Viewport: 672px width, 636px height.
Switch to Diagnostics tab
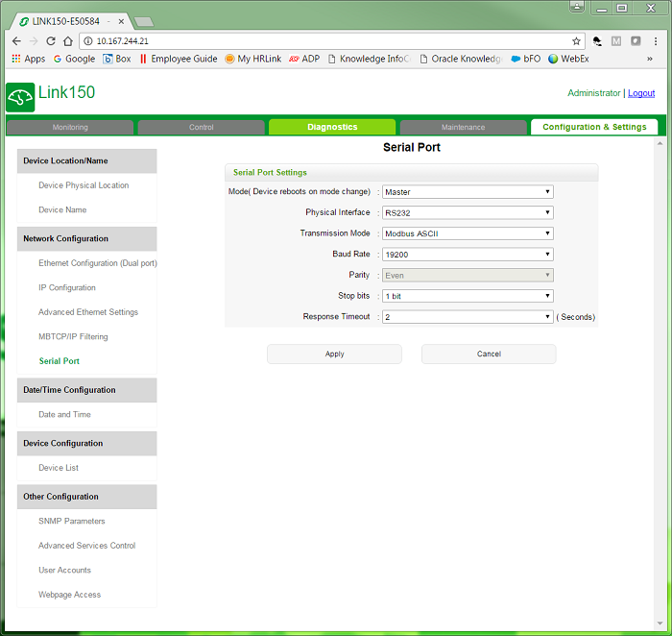point(332,127)
